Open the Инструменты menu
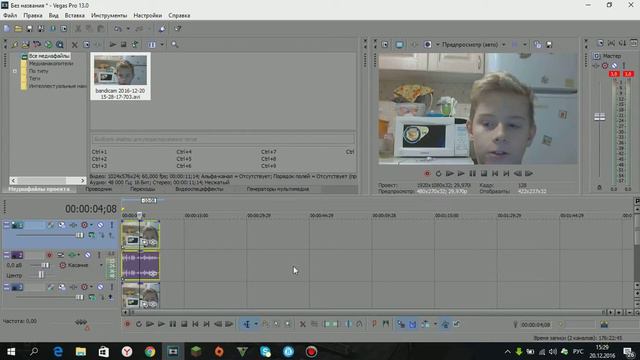640x360 pixels. [x=109, y=16]
